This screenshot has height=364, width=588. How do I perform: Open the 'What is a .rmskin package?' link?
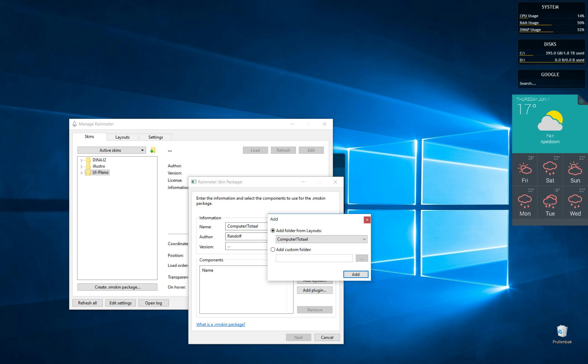[x=221, y=324]
